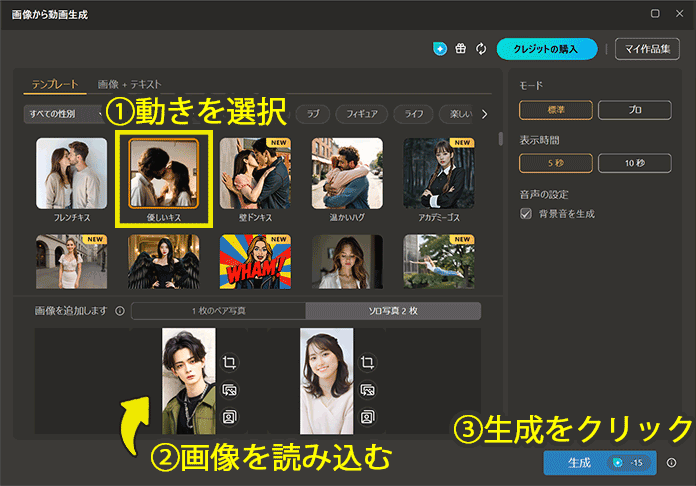
Task: Select the WHAM! comic template
Action: (255, 262)
